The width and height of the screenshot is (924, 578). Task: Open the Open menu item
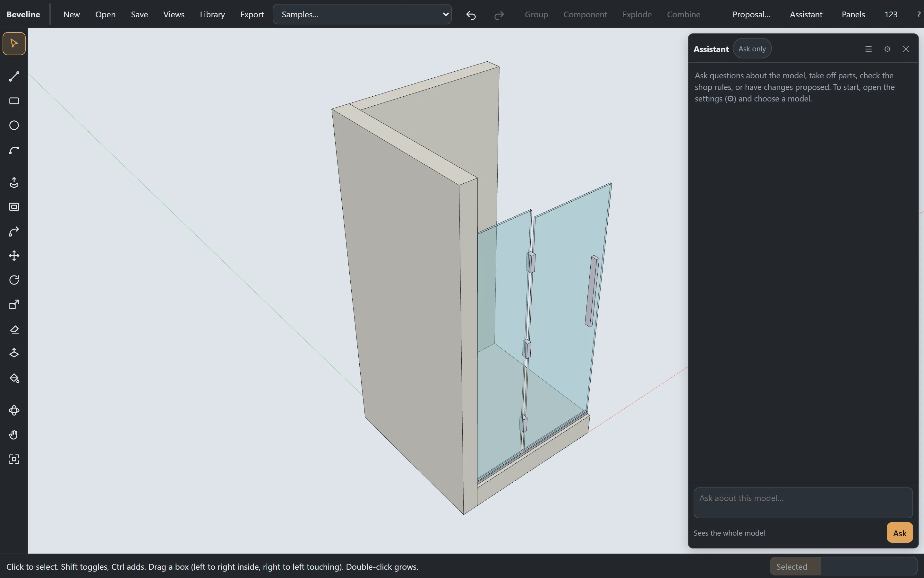pyautogui.click(x=105, y=14)
